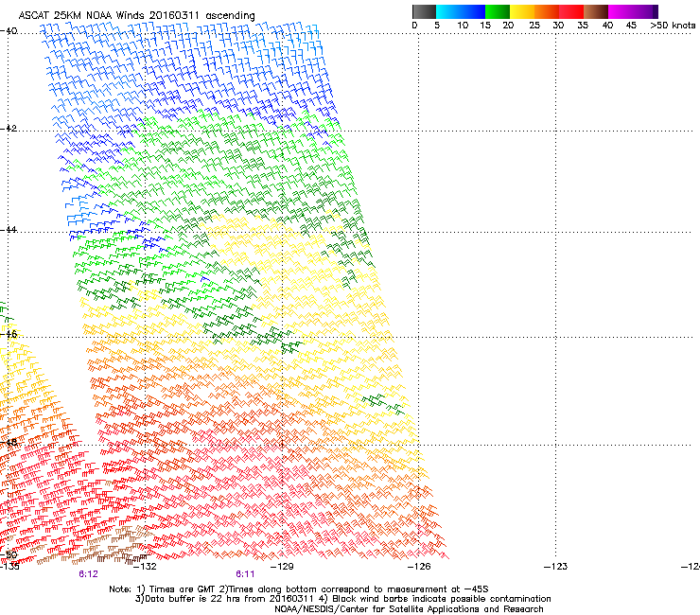
Task: Click the NOAA/NESDIS Center credit line
Action: 409,609
